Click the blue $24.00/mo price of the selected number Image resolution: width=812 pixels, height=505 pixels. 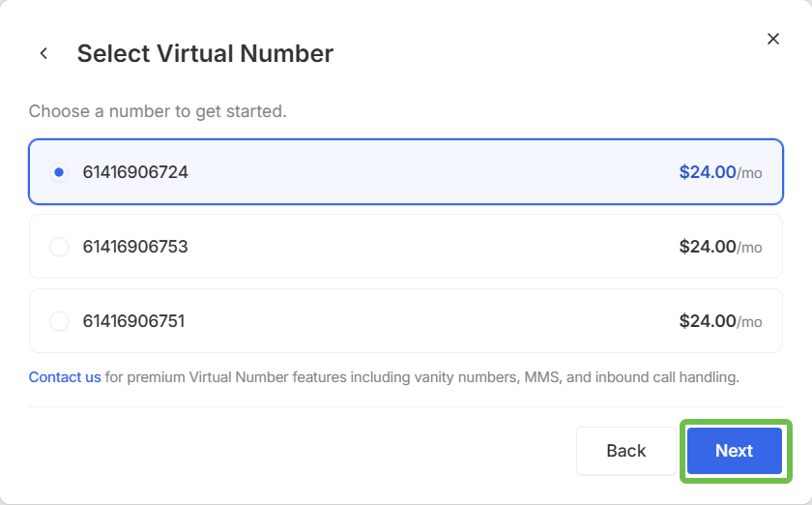(x=720, y=172)
